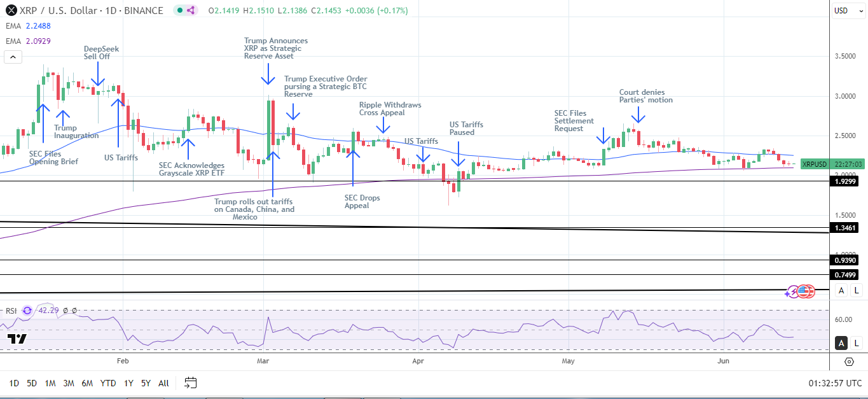Screen dimensions: 868x399
Task: Toggle auto scale A on RSI pane
Action: pos(841,343)
